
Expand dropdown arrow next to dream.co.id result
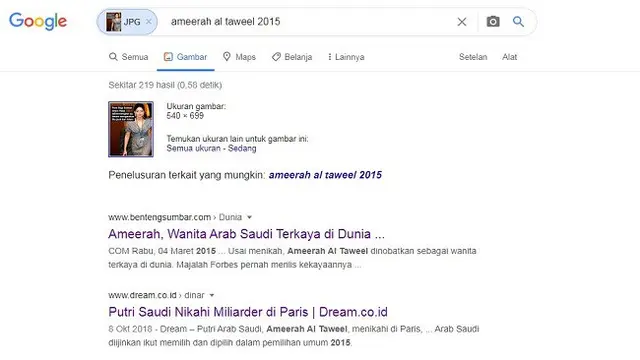pyautogui.click(x=212, y=295)
